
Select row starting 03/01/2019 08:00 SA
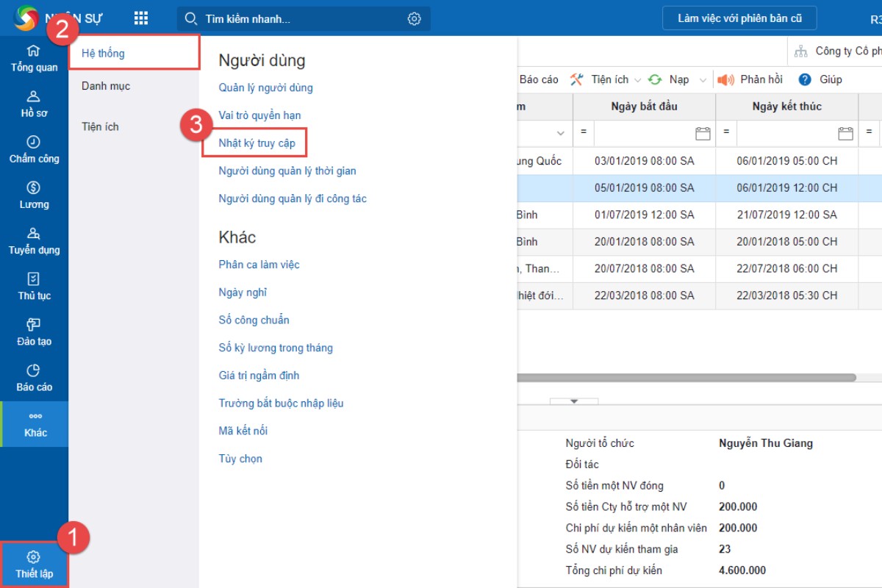[700, 161]
